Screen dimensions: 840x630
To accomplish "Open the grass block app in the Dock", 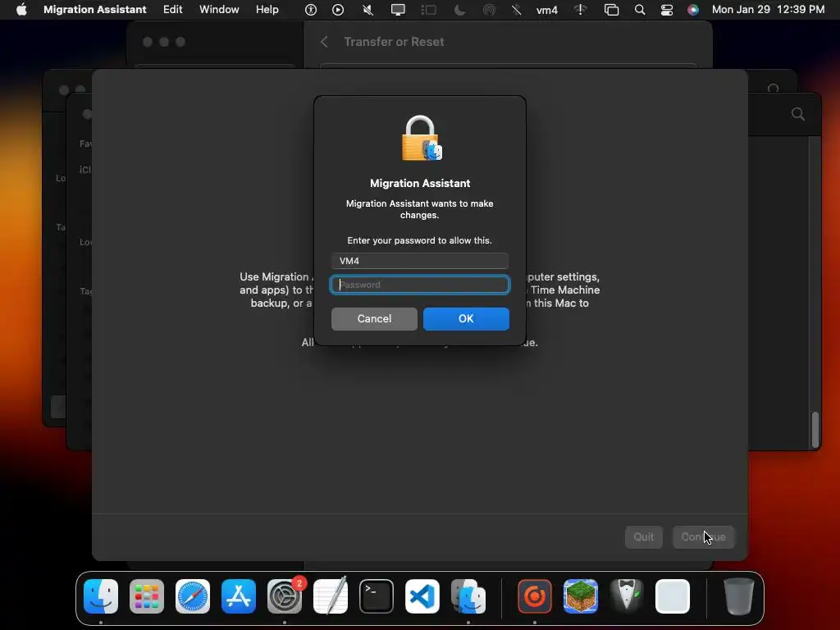I will pos(581,596).
